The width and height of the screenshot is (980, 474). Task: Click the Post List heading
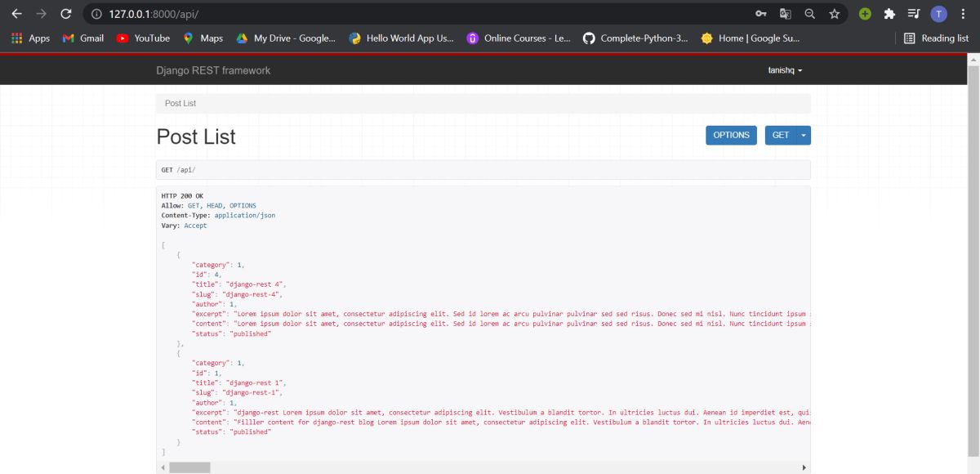pos(196,137)
